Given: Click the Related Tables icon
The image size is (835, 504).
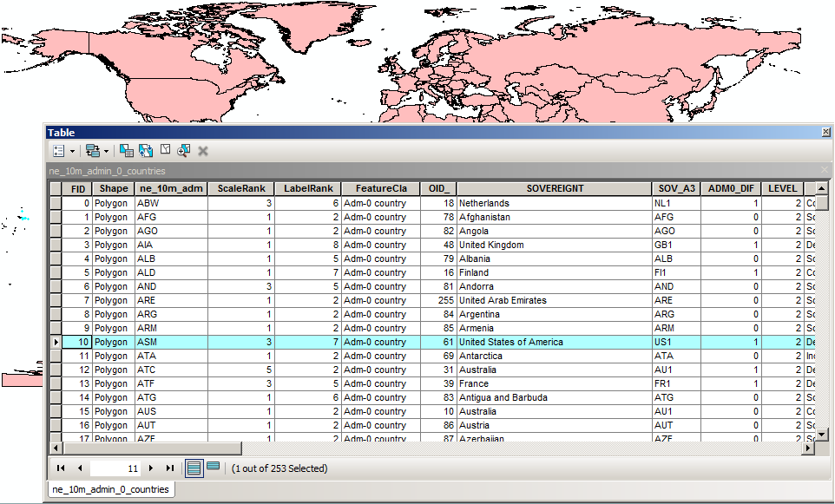Looking at the screenshot, I should (x=91, y=150).
